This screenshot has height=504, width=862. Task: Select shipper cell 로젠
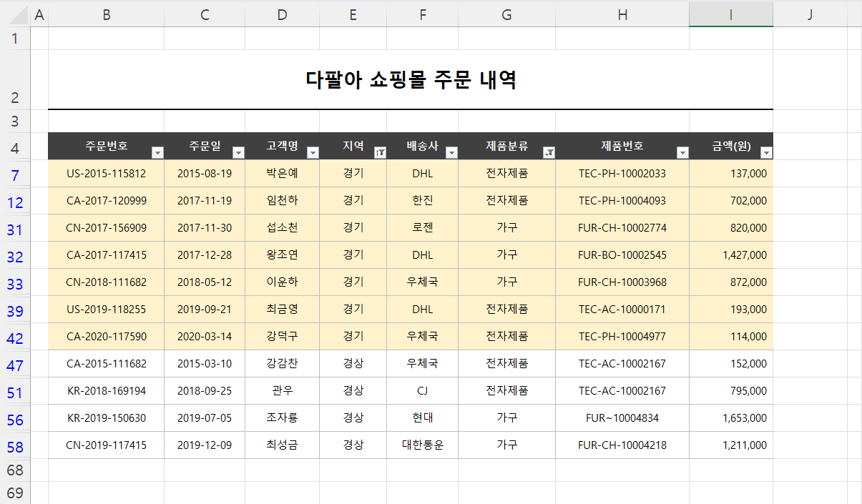[423, 228]
